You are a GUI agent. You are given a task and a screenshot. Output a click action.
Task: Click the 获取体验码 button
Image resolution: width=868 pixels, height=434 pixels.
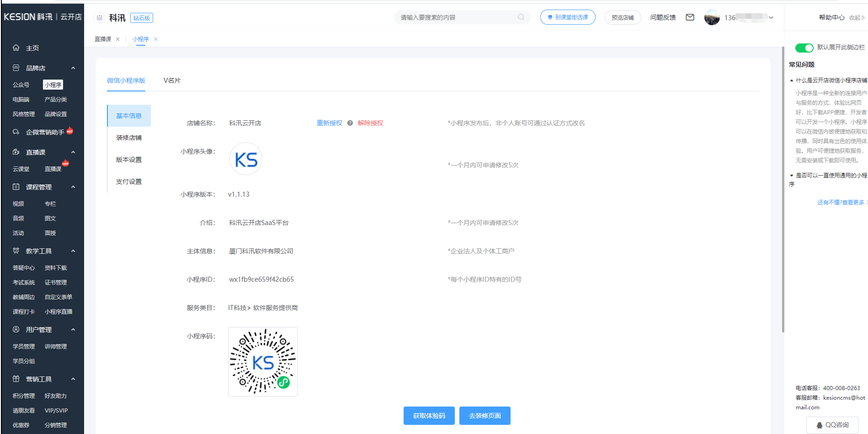pyautogui.click(x=429, y=416)
